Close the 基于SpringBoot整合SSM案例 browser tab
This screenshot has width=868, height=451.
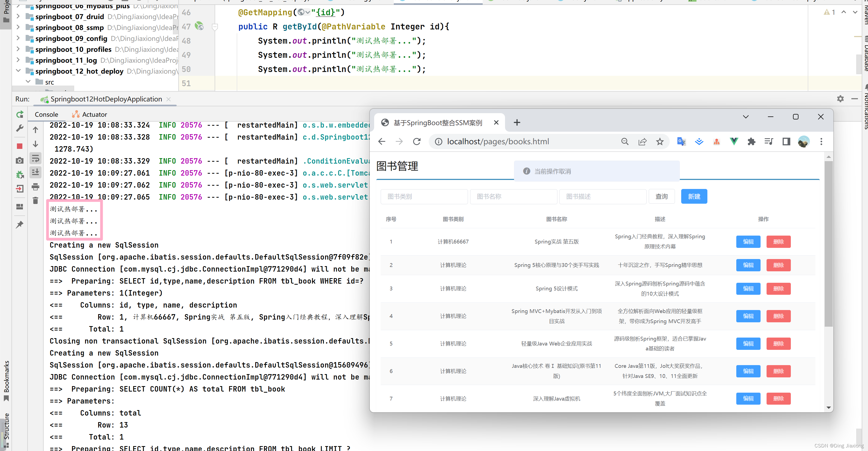click(496, 123)
